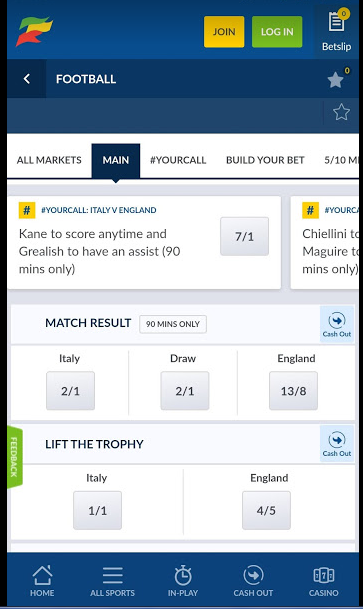Screen dimensions: 363x609
Task: Click the yellow JOIN button
Action: click(x=224, y=32)
